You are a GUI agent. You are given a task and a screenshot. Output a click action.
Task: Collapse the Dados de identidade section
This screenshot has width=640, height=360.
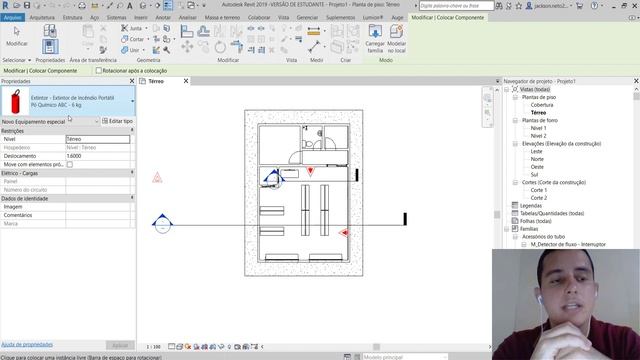point(132,198)
